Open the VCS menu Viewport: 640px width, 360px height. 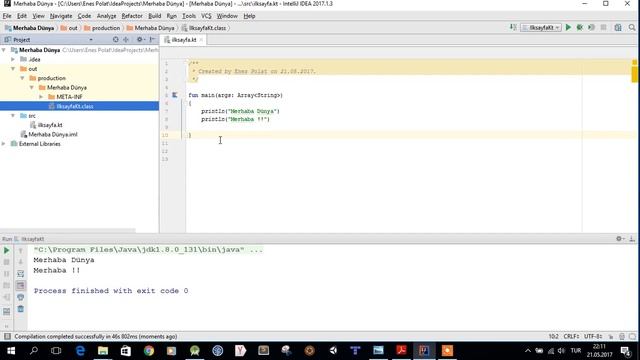pos(206,16)
